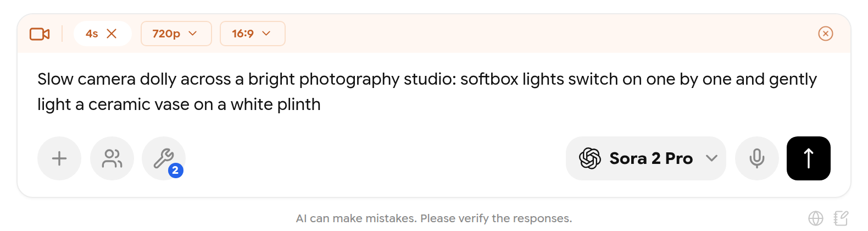This screenshot has height=231, width=868.
Task: Remove the 4s duration chip
Action: click(x=112, y=34)
